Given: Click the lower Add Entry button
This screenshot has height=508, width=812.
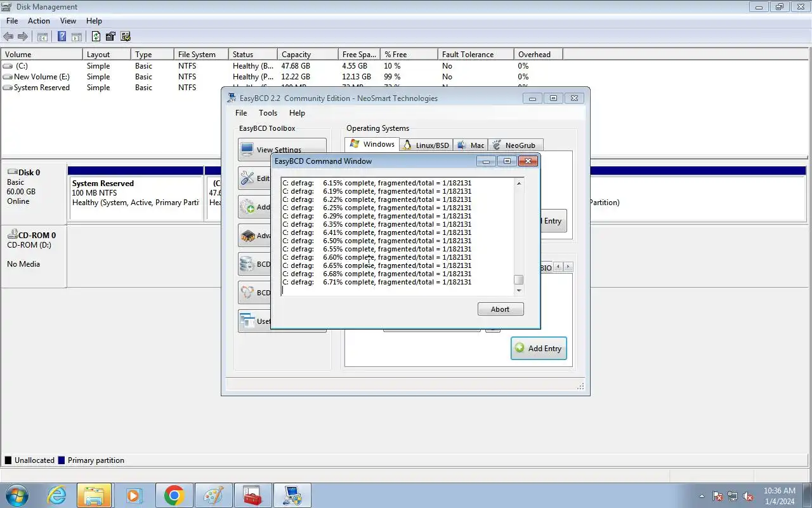Looking at the screenshot, I should click(x=539, y=349).
